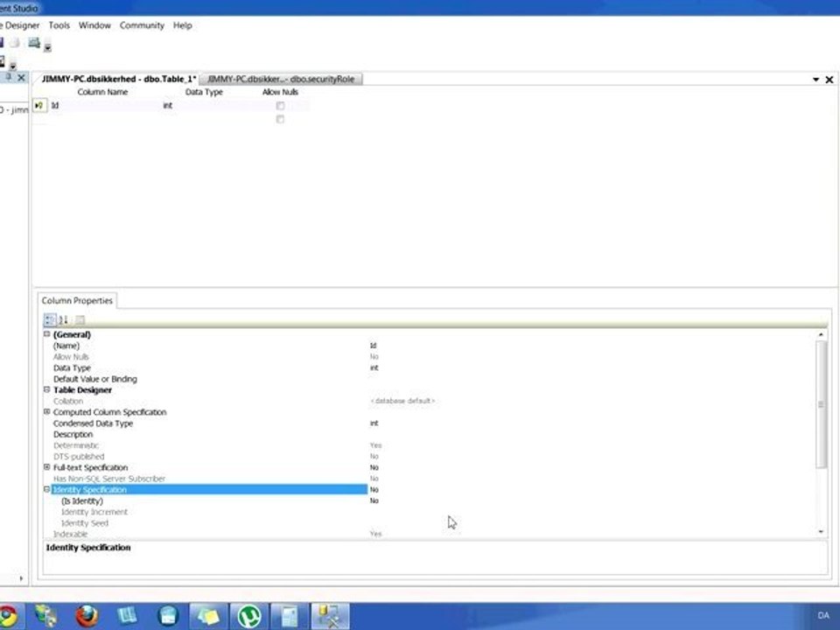Open Google Chrome from the taskbar
840x630 pixels.
9,616
